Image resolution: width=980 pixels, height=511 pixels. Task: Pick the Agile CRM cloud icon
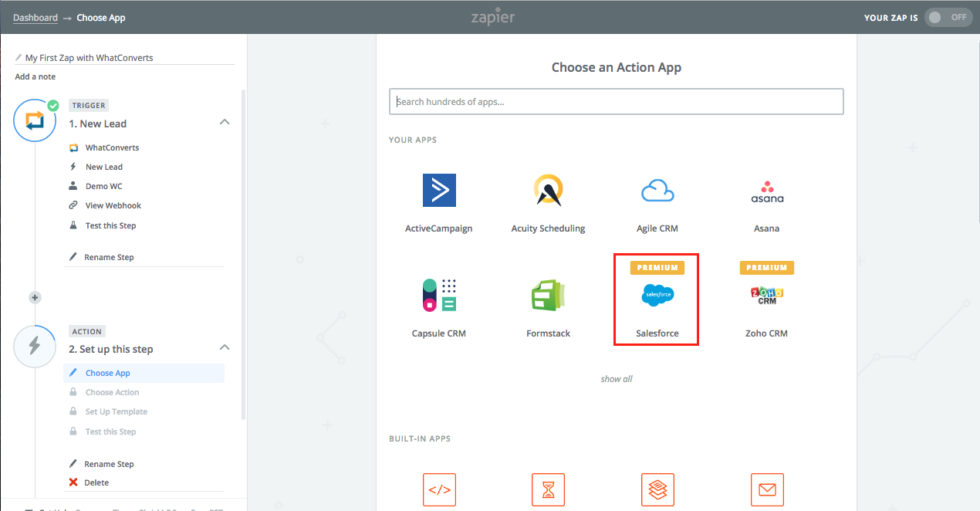coord(657,190)
